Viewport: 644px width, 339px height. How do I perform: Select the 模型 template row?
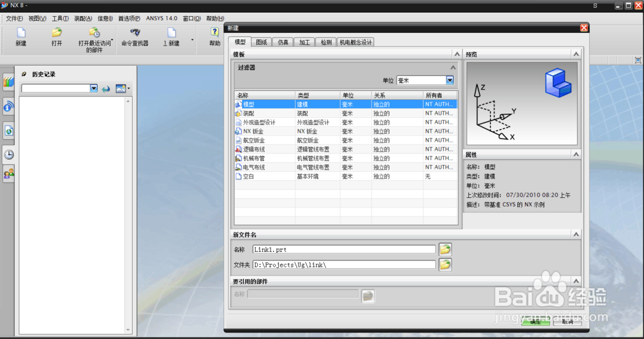(345, 104)
